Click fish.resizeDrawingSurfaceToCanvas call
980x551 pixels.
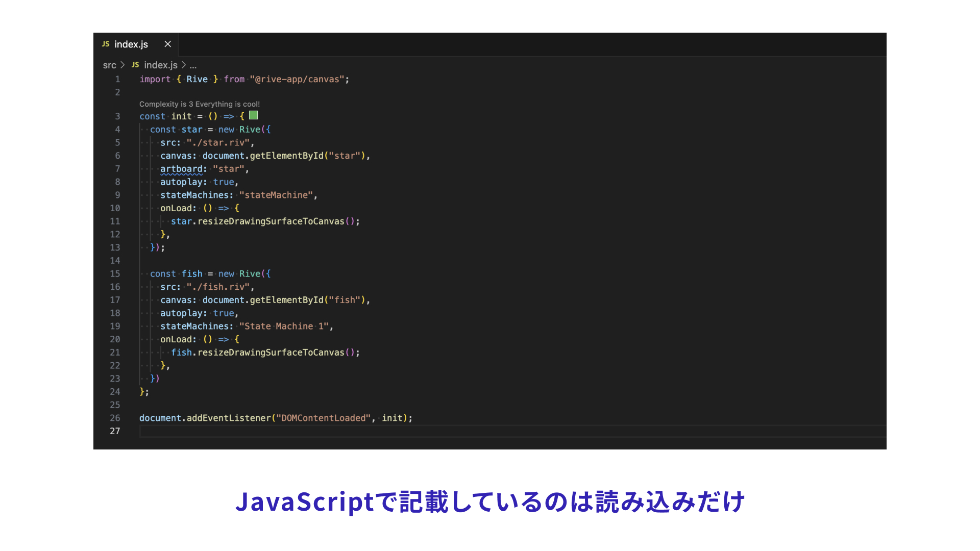tap(263, 353)
